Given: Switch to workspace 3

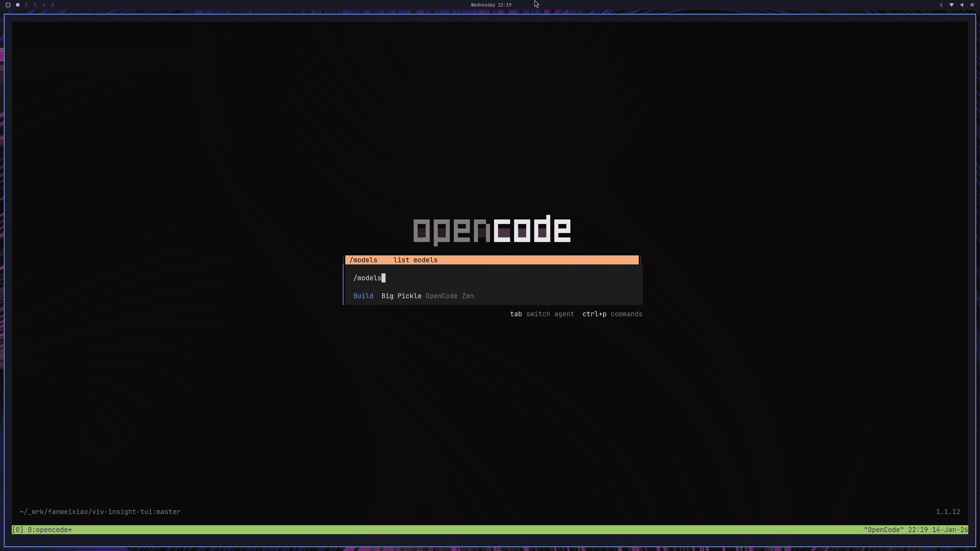Looking at the screenshot, I should point(35,5).
